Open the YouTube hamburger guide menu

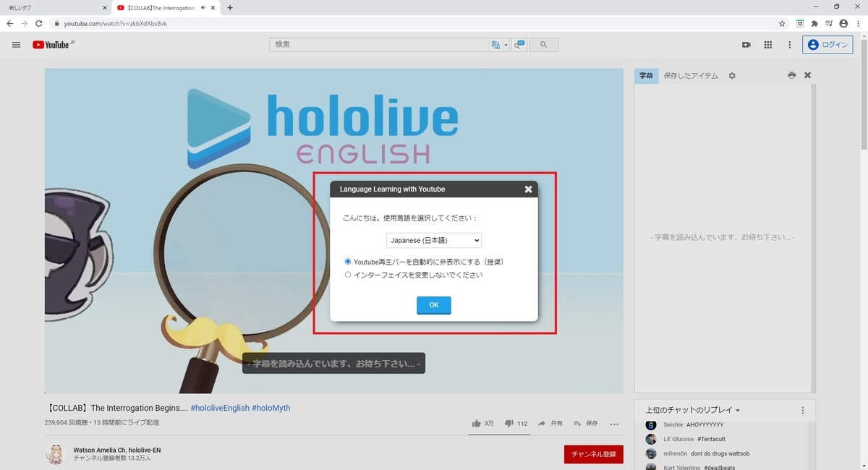pyautogui.click(x=16, y=45)
